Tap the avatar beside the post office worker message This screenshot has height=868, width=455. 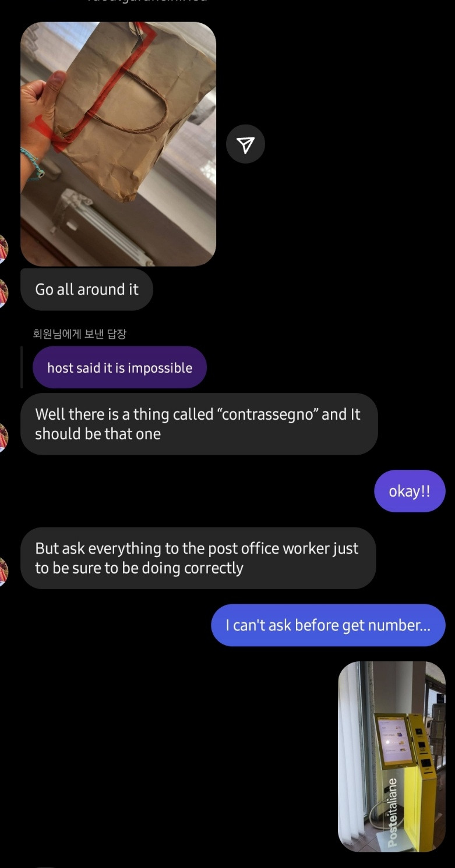(3, 572)
